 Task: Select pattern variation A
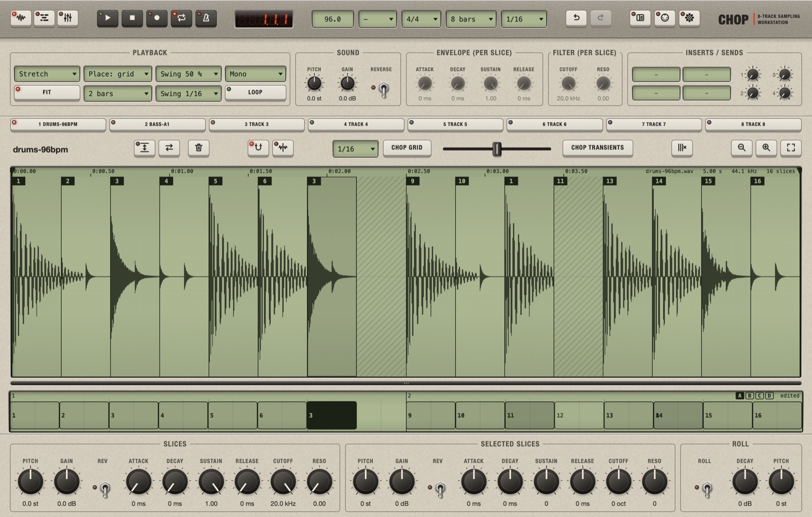[x=740, y=396]
